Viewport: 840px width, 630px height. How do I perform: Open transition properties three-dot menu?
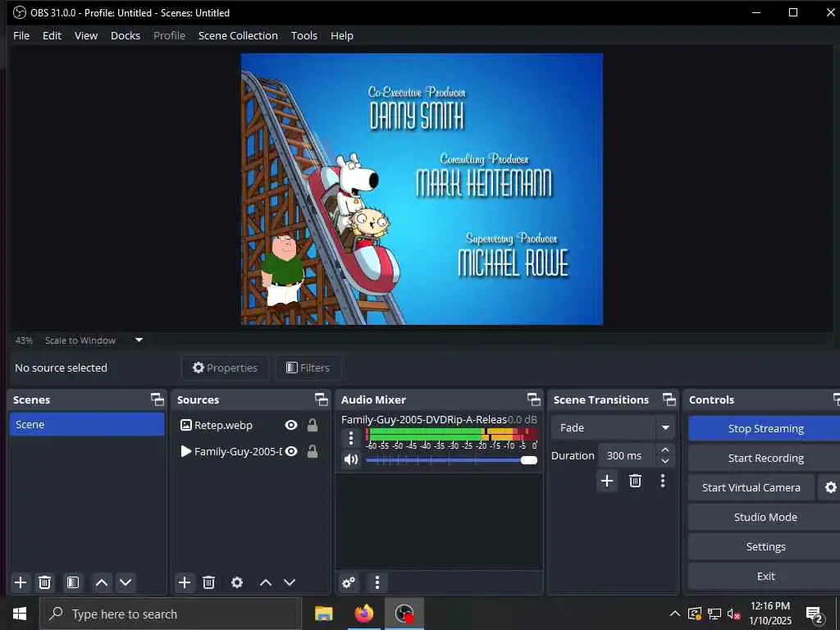663,481
